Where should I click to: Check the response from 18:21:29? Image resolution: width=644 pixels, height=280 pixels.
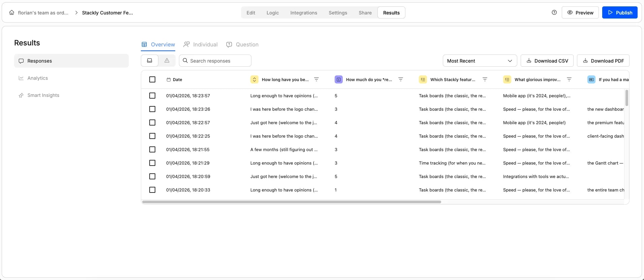[x=152, y=163]
